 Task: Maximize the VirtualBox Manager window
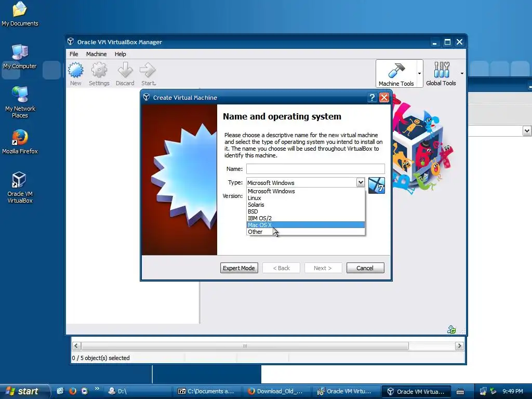click(x=447, y=42)
